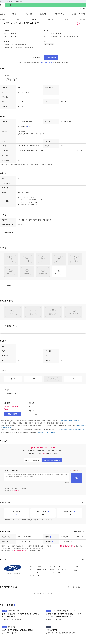This screenshot has height=644, width=86.
Task: Open 더보기 for 입사지원 현황
Action: pos(83,502)
